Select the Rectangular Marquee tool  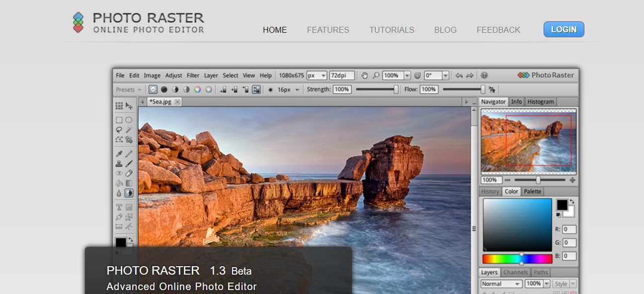[x=119, y=120]
